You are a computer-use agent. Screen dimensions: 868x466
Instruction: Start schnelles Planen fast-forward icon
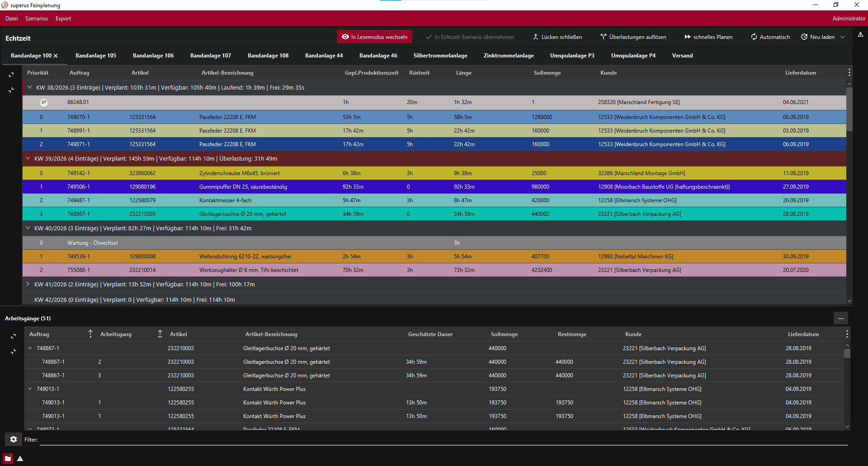click(x=688, y=37)
